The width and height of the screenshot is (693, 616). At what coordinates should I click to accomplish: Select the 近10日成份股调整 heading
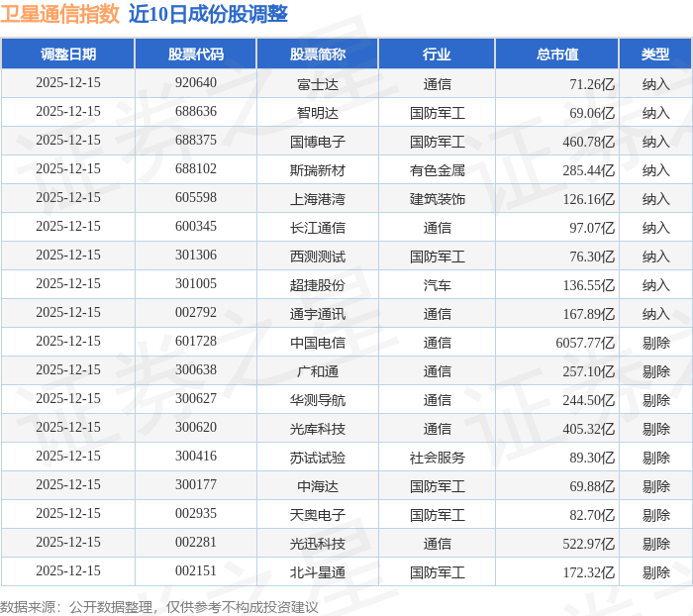point(208,14)
